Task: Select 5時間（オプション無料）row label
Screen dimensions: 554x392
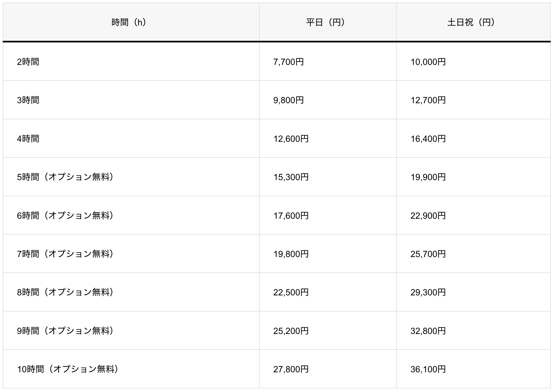Action: pyautogui.click(x=65, y=177)
